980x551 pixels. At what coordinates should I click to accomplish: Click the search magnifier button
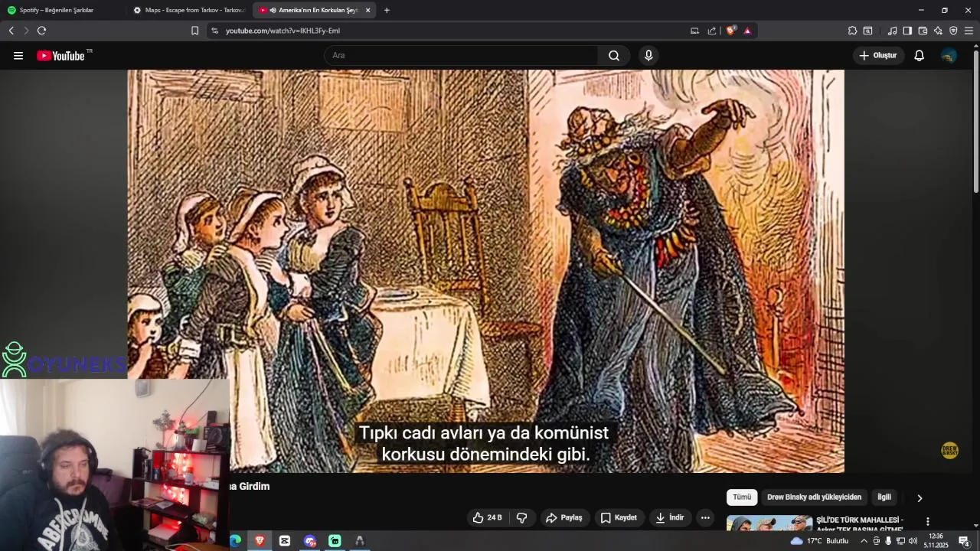click(x=614, y=56)
